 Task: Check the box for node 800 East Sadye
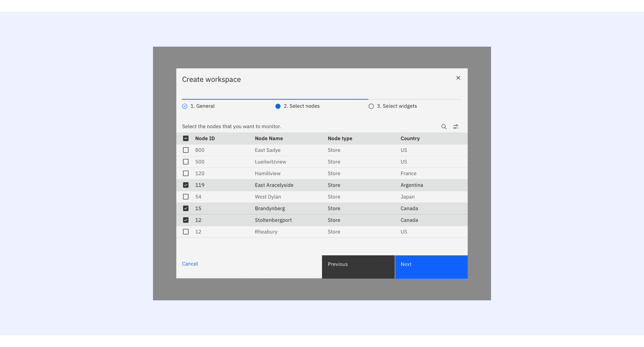click(186, 150)
